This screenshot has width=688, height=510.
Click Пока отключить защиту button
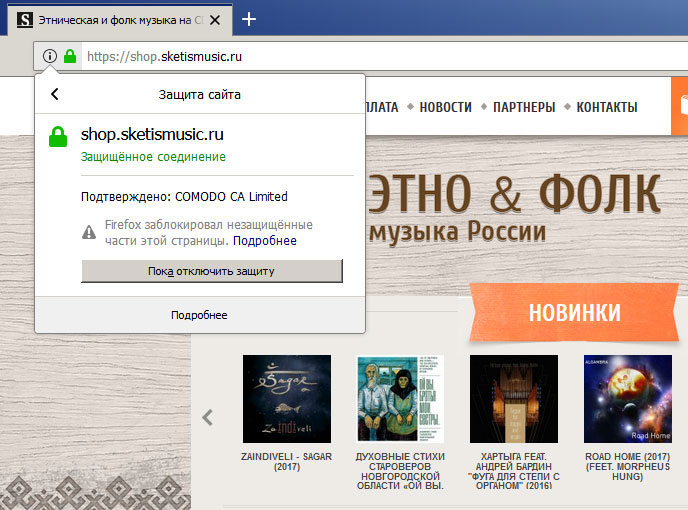[x=211, y=271]
